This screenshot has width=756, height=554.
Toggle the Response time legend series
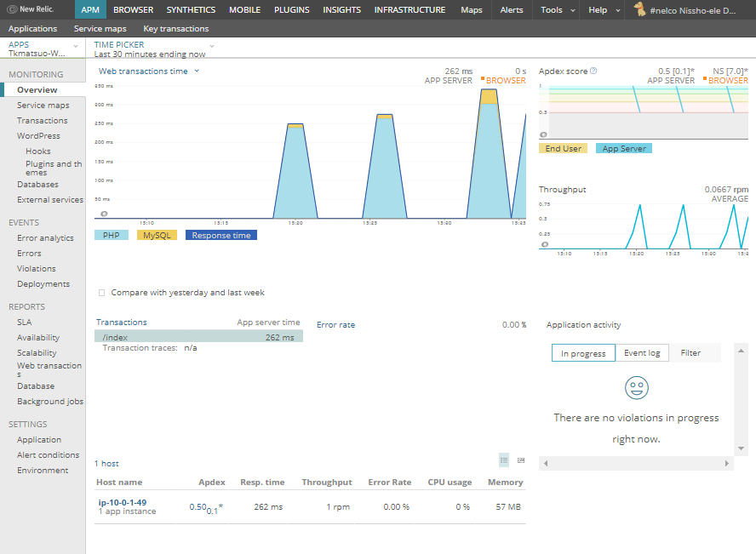point(221,235)
